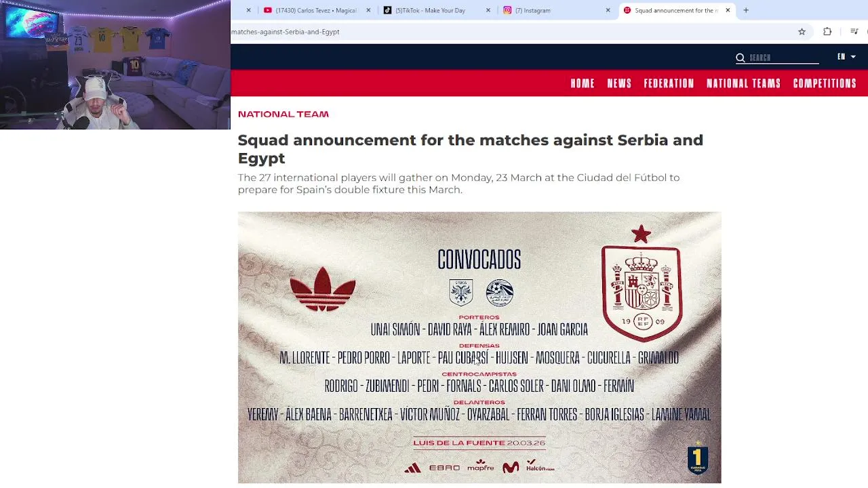Open the browser extensions puzzle icon
This screenshot has width=868, height=488.
[x=827, y=32]
